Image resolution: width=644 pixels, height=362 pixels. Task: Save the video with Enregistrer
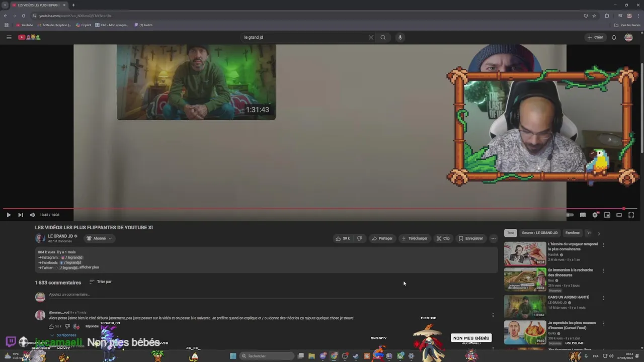[470, 238]
